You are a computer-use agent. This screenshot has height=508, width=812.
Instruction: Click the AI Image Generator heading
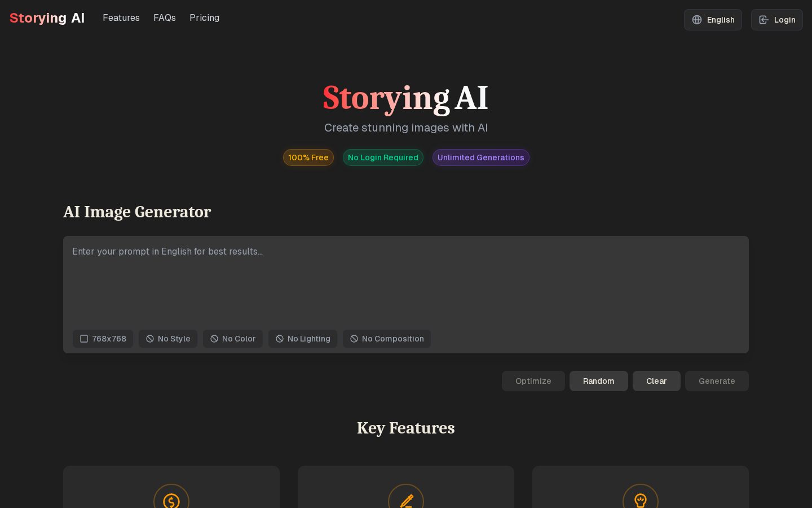click(x=137, y=212)
